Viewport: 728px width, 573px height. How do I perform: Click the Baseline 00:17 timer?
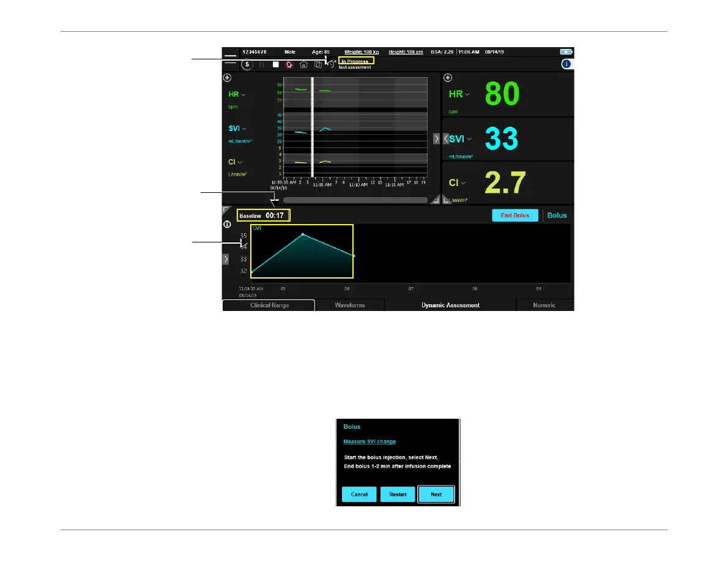263,215
